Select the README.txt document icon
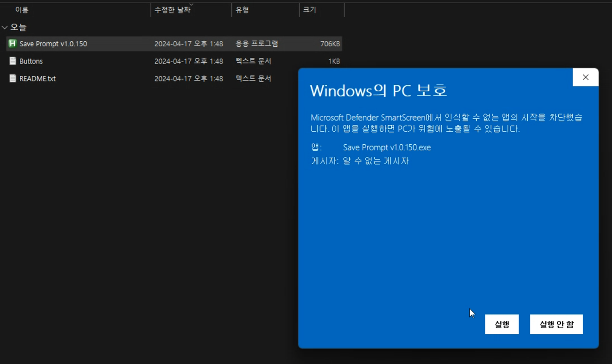Viewport: 612px width, 364px height. (13, 79)
